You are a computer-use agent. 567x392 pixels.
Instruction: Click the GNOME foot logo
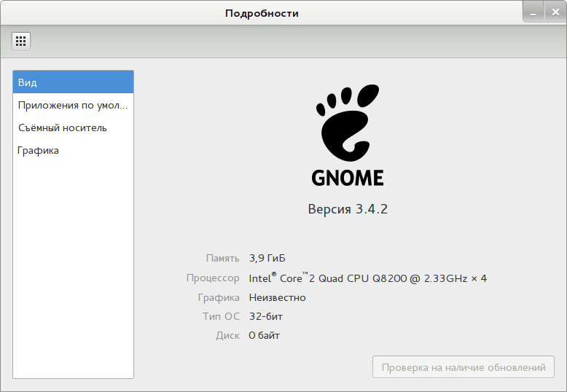point(348,122)
